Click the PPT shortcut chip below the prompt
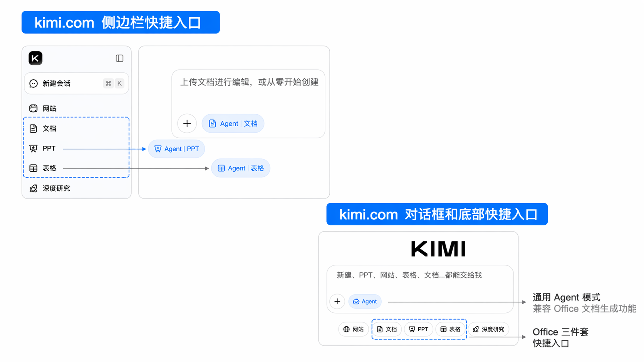 click(419, 329)
